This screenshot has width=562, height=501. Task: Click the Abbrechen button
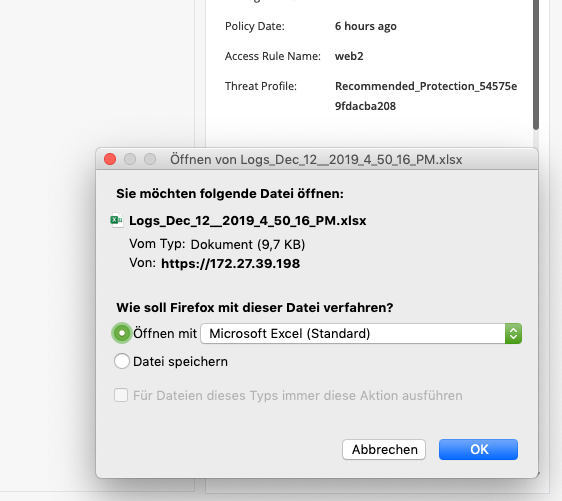point(384,449)
